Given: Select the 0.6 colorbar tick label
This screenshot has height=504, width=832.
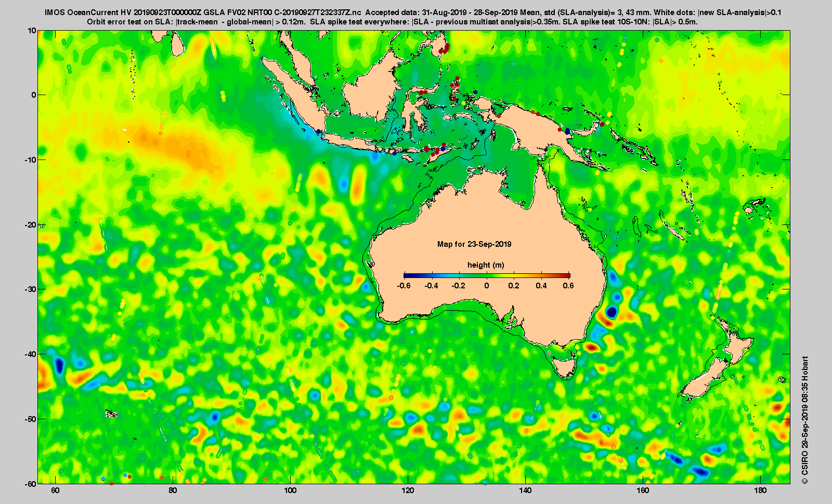Looking at the screenshot, I should [x=568, y=286].
